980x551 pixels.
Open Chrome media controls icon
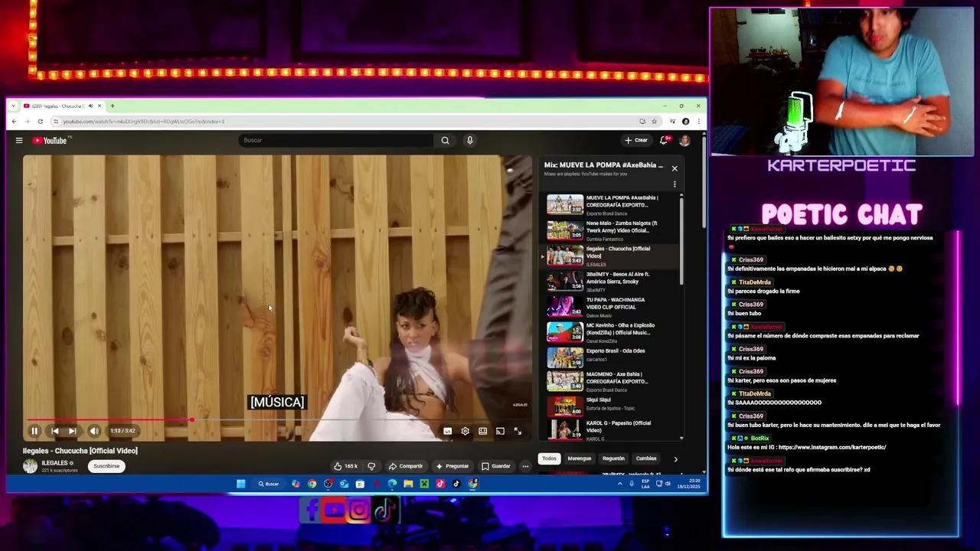click(x=672, y=122)
